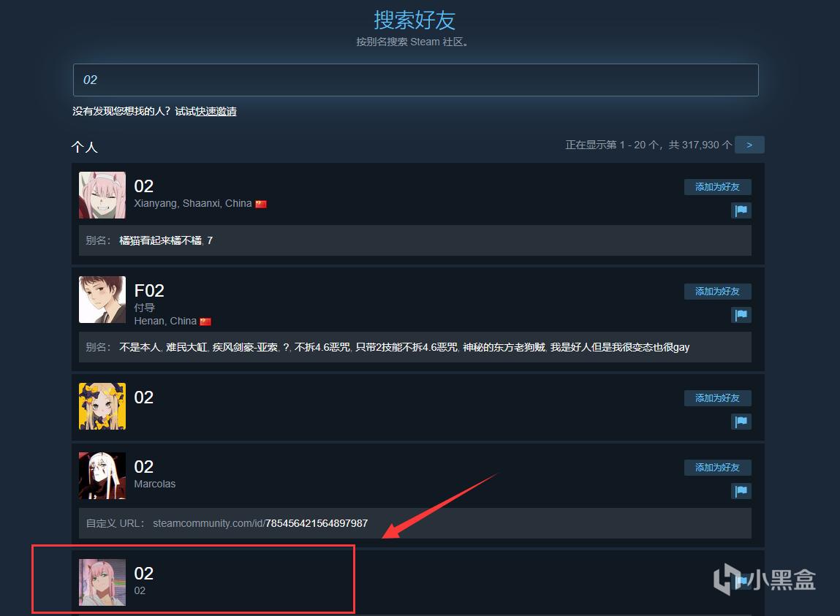840x616 pixels.
Task: Add 02 Marcolas as friend
Action: tap(717, 468)
